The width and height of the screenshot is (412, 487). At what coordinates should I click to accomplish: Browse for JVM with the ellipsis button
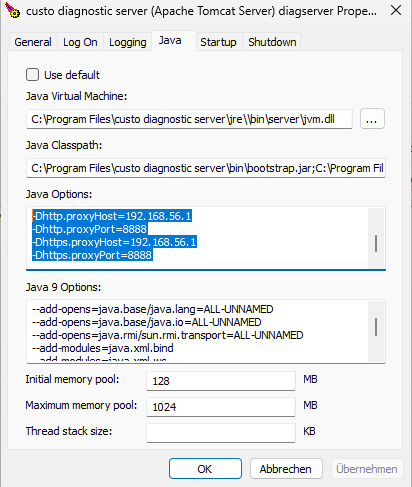(x=372, y=119)
